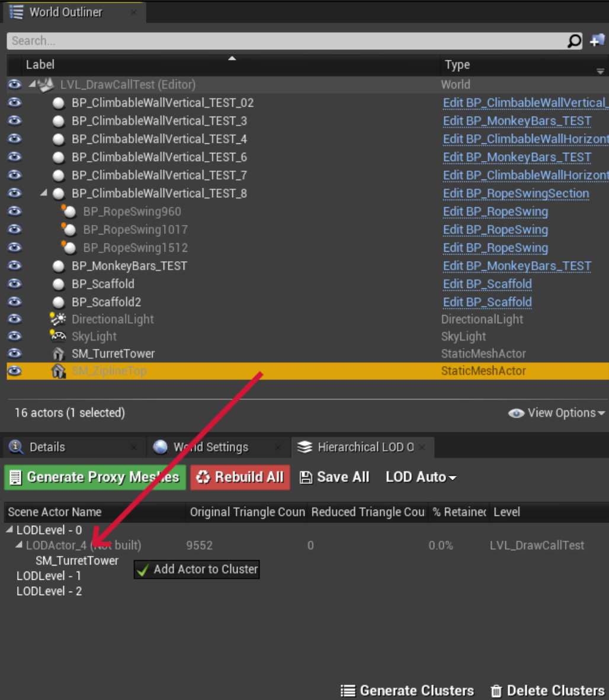Image resolution: width=609 pixels, height=700 pixels.
Task: Click the add actor icon beside the search bar
Action: (x=598, y=41)
